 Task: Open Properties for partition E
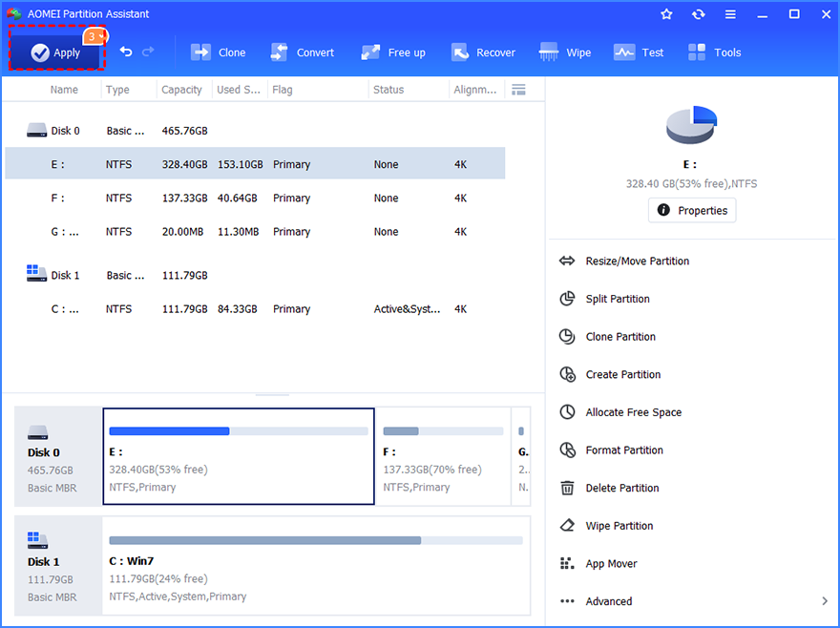pos(692,211)
